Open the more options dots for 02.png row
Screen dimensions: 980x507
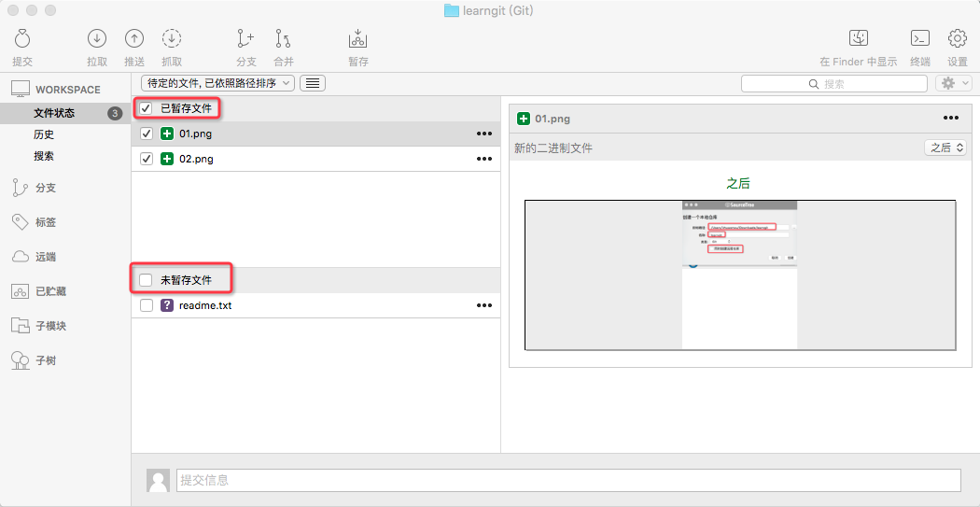point(484,159)
